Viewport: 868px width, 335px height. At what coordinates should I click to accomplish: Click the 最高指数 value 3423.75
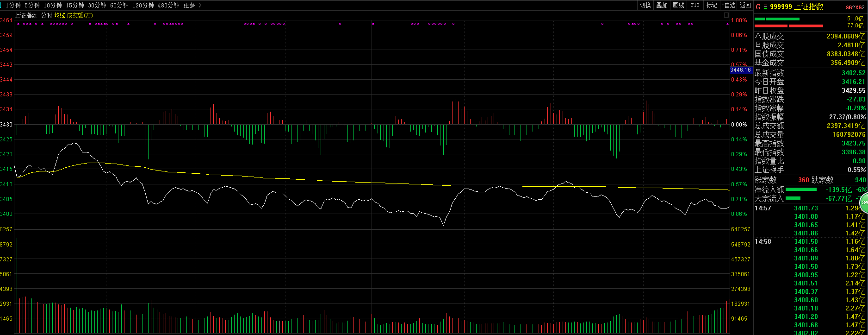[854, 143]
